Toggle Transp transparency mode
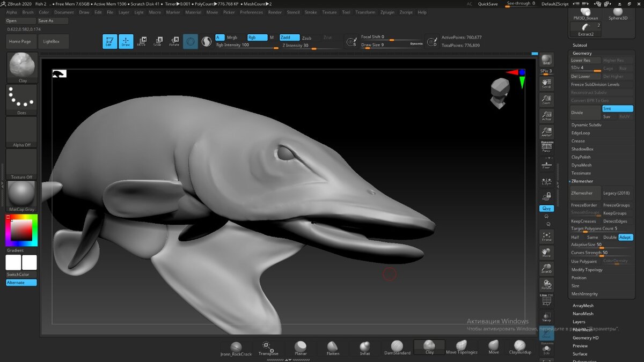This screenshot has height=362, width=644. [546, 317]
